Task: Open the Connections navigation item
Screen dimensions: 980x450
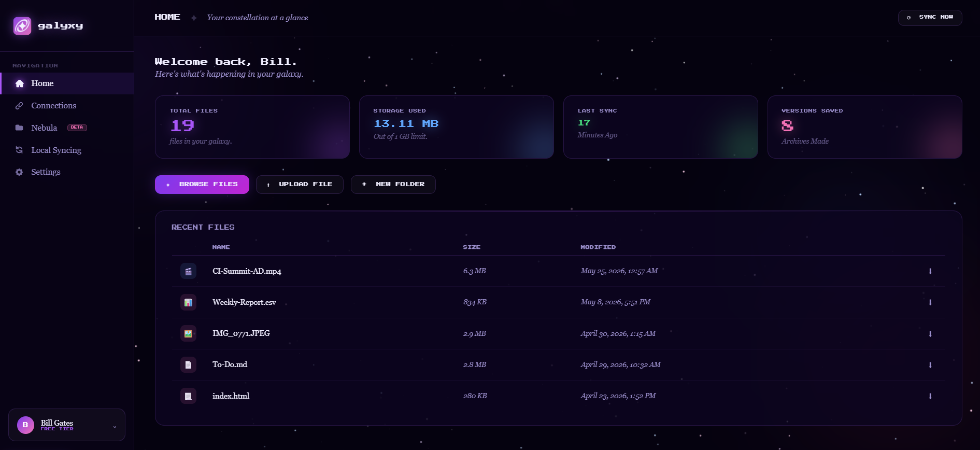Action: [67, 106]
